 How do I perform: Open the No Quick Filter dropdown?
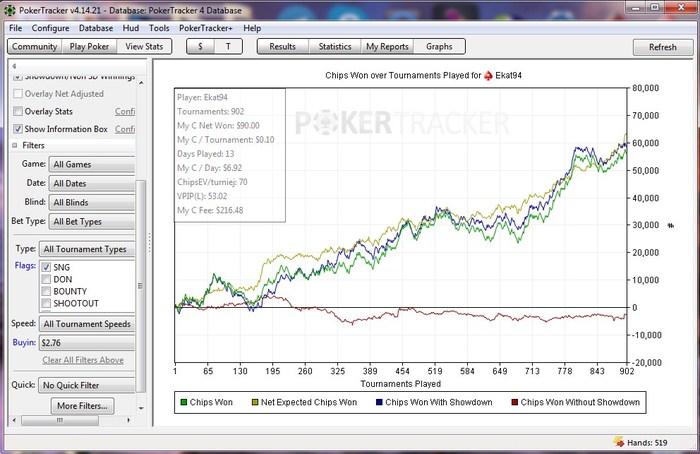(87, 385)
